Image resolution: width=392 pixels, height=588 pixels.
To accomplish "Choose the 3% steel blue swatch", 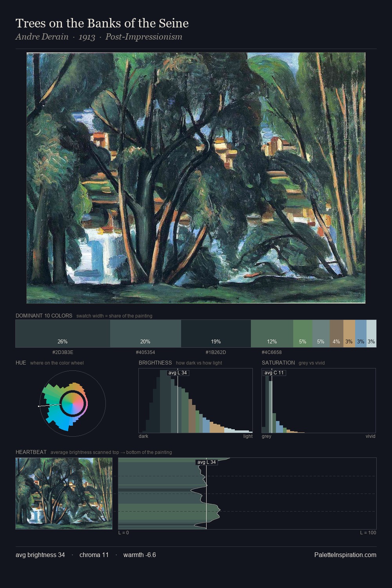I will point(361,333).
